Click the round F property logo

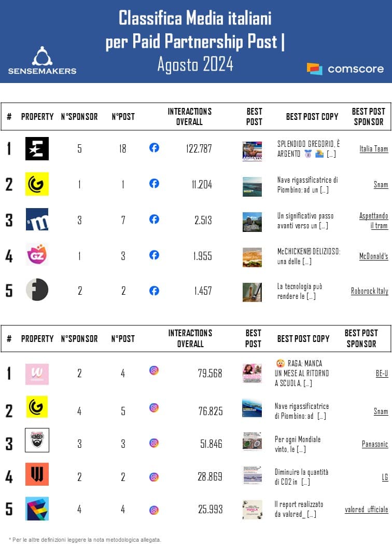(37, 290)
